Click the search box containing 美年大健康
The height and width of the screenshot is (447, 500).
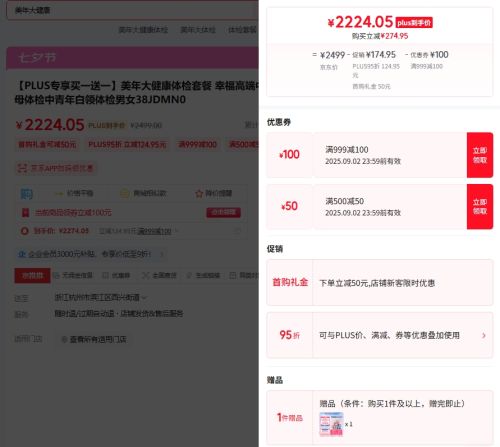click(132, 10)
